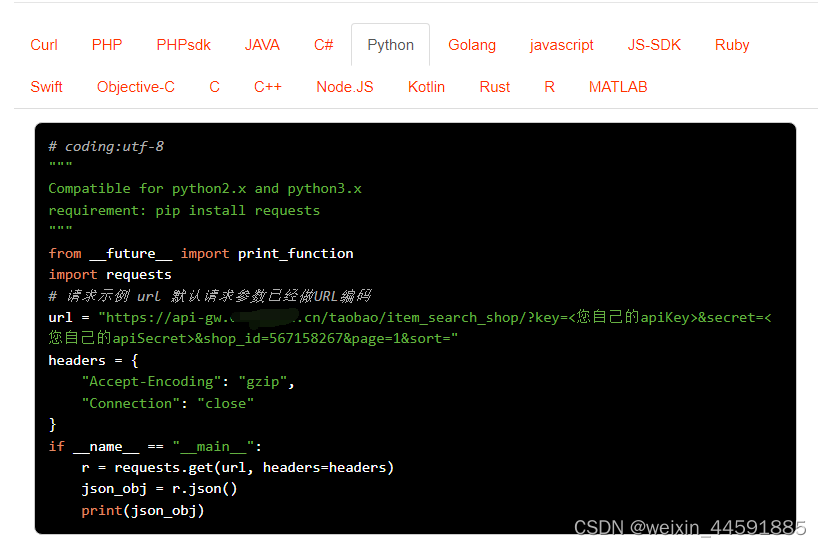Viewport: 822px width, 547px height.
Task: Click the 'print(json_obj)' line
Action: coord(143,511)
